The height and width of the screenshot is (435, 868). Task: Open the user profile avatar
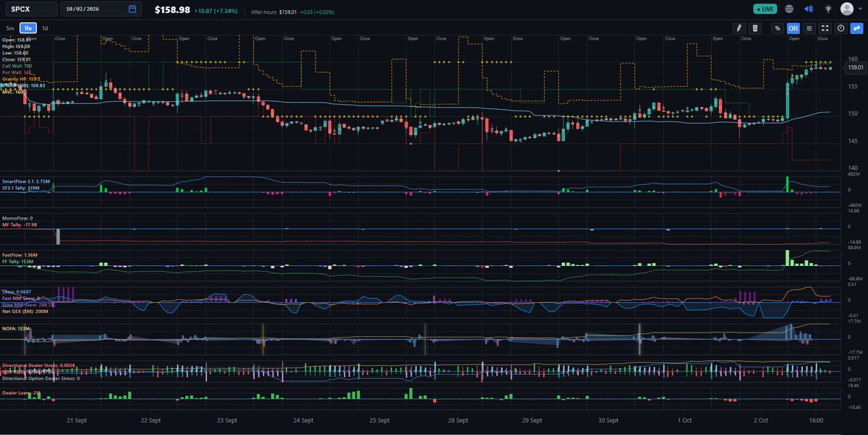(848, 9)
